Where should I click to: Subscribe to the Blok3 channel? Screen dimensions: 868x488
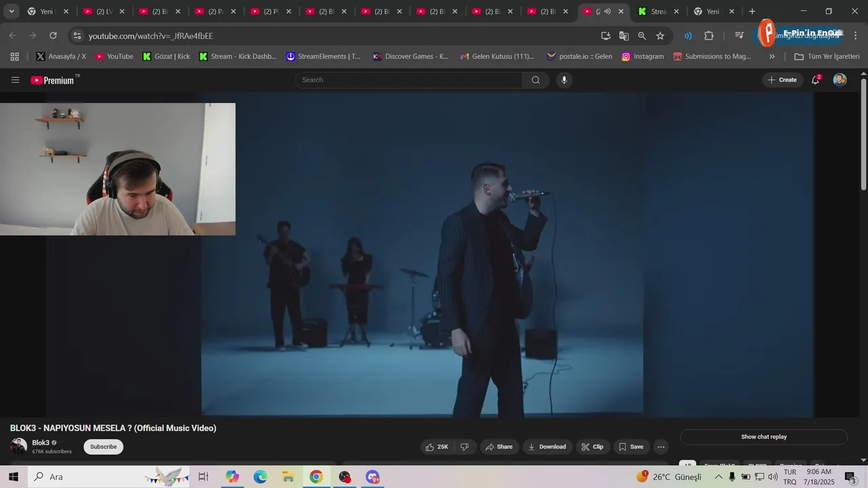pyautogui.click(x=104, y=447)
